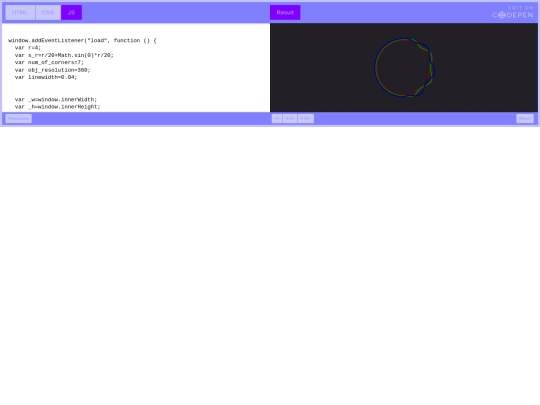Click code line 'var num_of_corners=7;'

click(49, 62)
